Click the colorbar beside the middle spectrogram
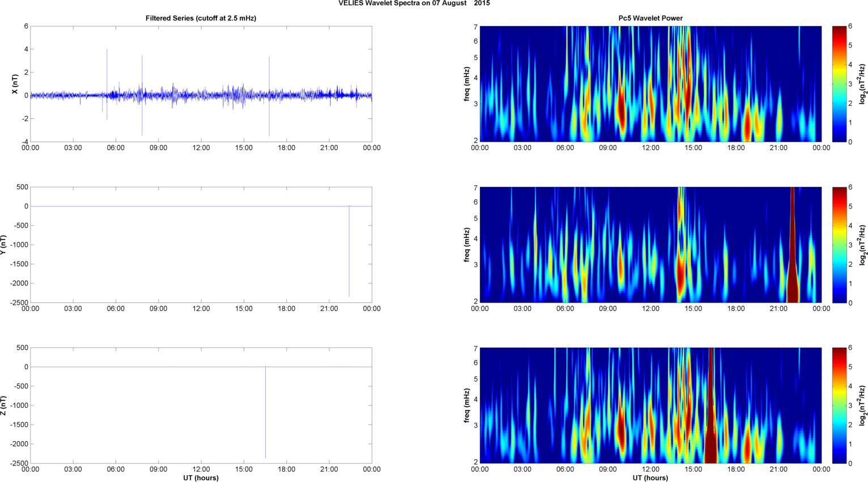This screenshot has height=482, width=868. coord(839,245)
